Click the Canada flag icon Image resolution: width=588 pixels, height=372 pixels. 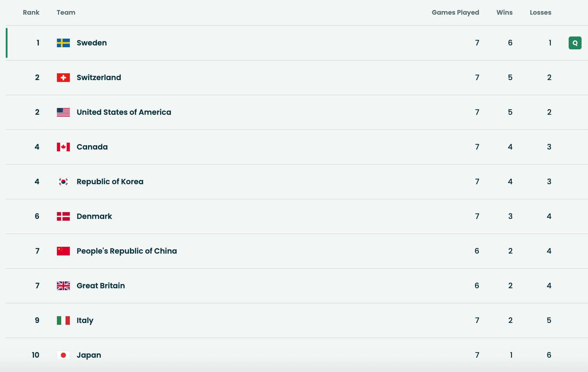(63, 147)
